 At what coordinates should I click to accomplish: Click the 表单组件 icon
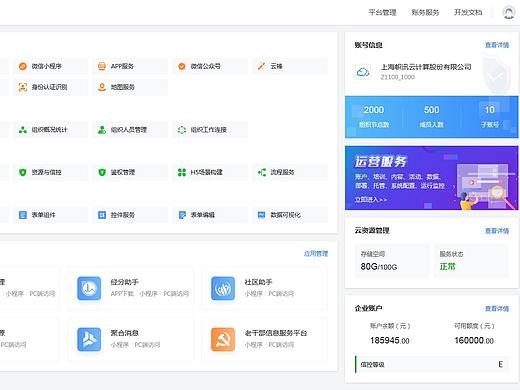point(23,215)
